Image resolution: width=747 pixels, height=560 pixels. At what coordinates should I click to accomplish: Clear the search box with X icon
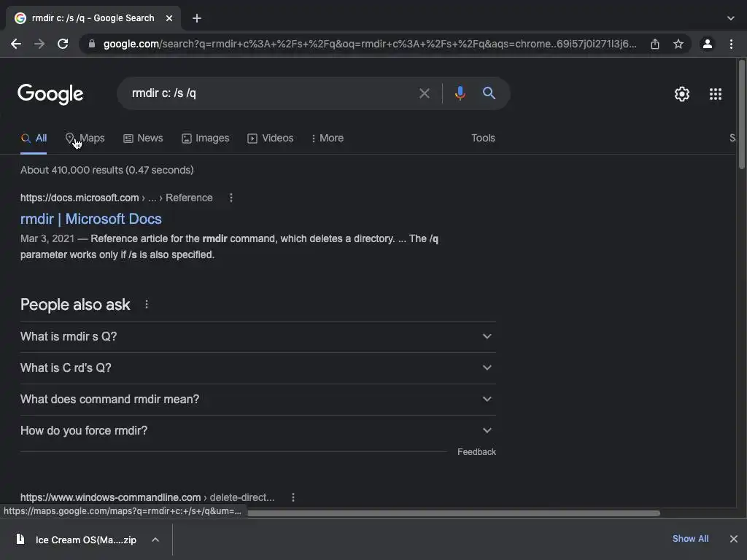[424, 93]
